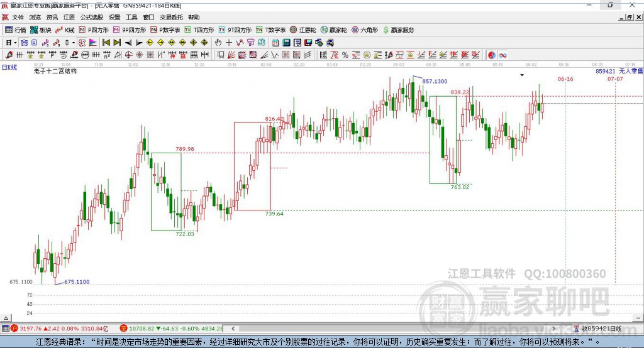Select the percent % tool
The height and width of the screenshot is (348, 644).
tap(345, 55)
